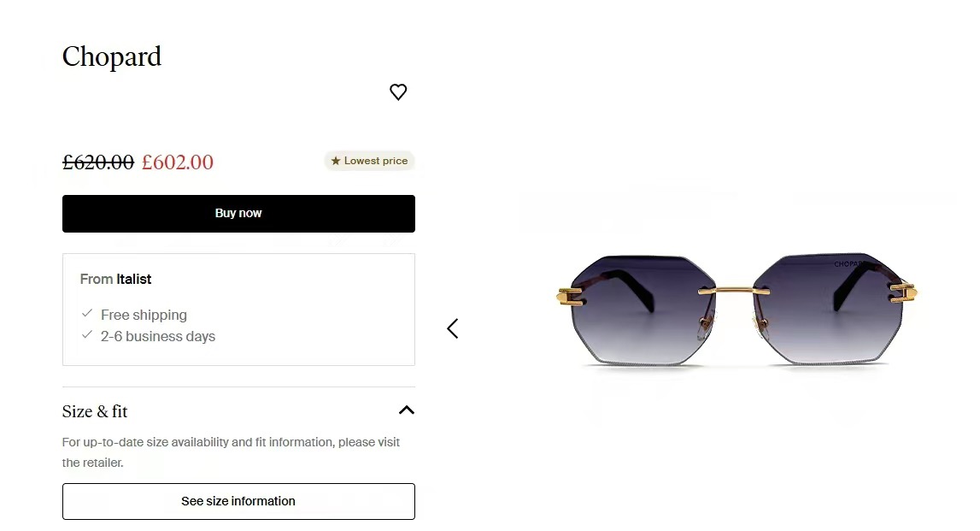Click the crossed-out £620.00 original price
980x531 pixels.
pyautogui.click(x=98, y=162)
